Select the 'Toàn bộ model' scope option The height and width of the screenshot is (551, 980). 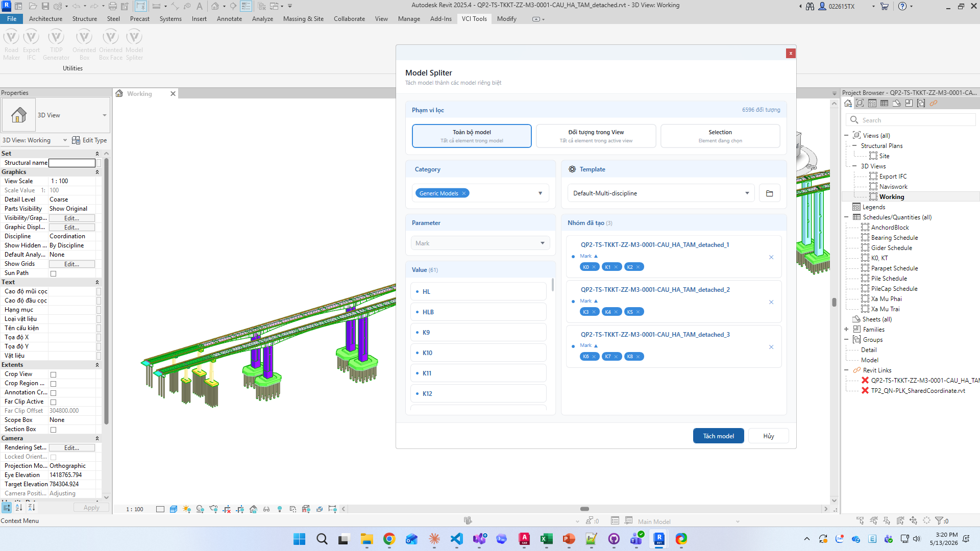(472, 136)
